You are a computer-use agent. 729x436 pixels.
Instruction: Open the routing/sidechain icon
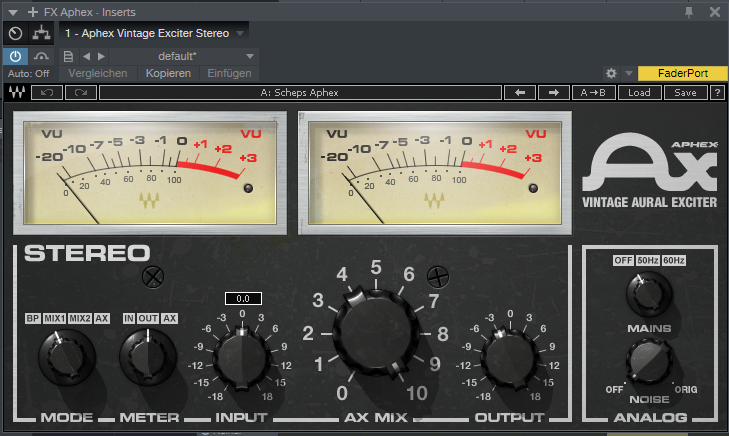tap(41, 33)
